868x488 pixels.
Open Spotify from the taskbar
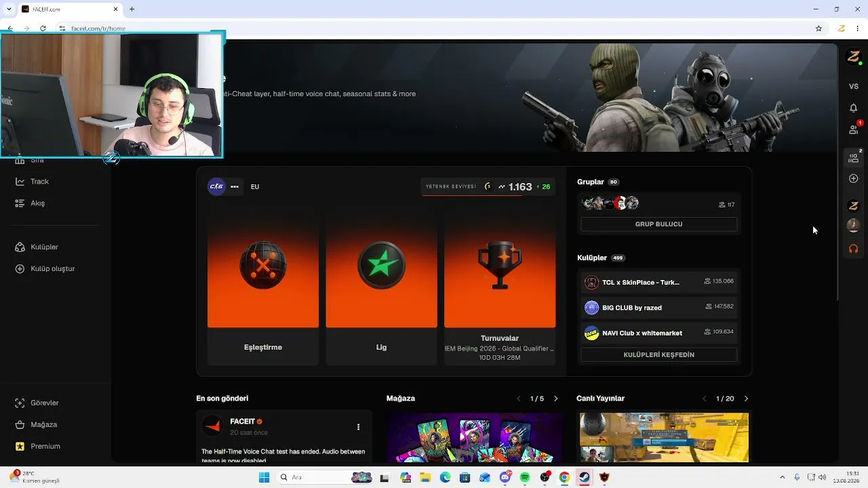(x=525, y=478)
